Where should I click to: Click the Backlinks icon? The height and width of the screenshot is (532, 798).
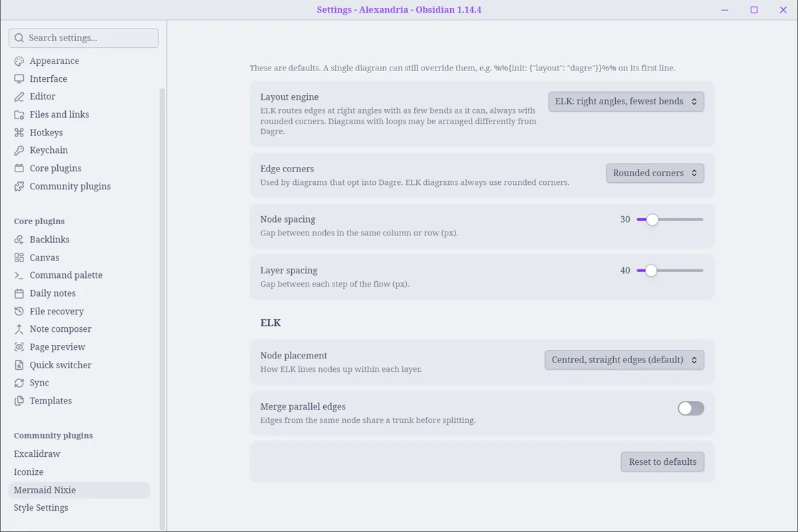(x=19, y=240)
